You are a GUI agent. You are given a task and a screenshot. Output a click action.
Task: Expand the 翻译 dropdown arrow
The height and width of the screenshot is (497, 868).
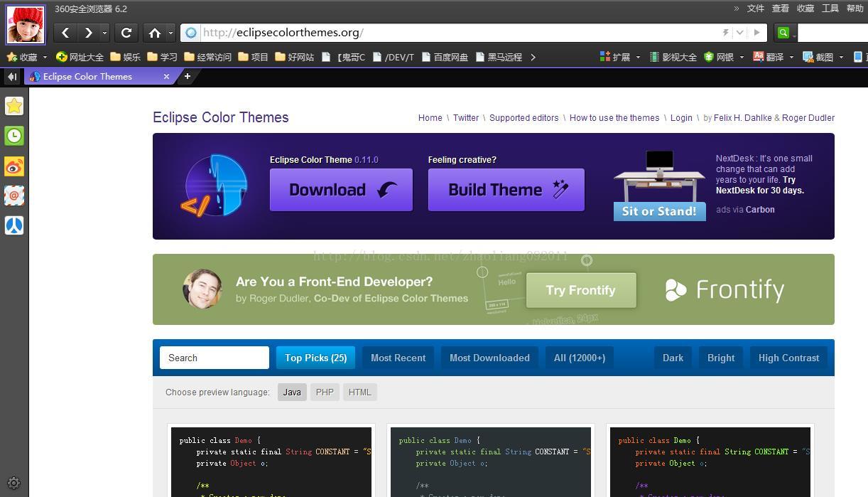(791, 57)
